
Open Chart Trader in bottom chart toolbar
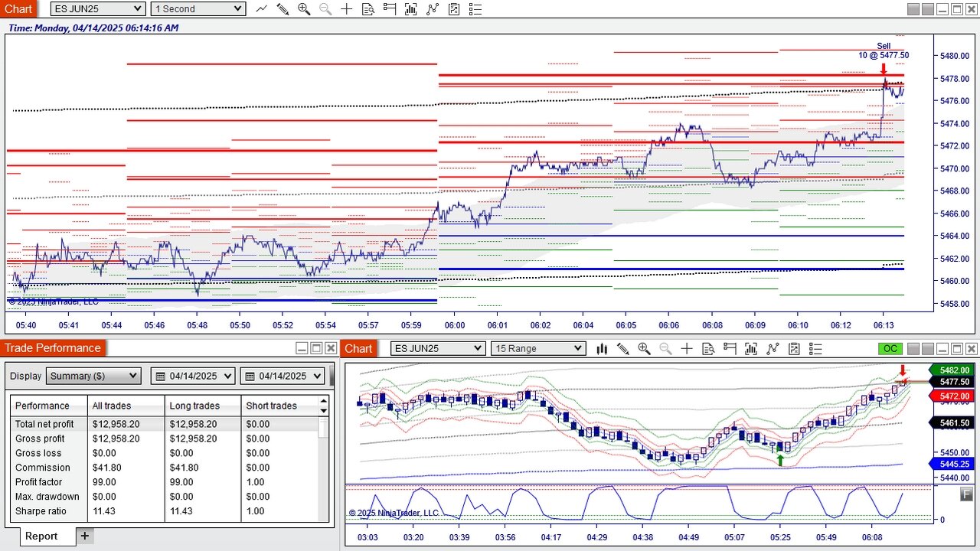pos(730,349)
